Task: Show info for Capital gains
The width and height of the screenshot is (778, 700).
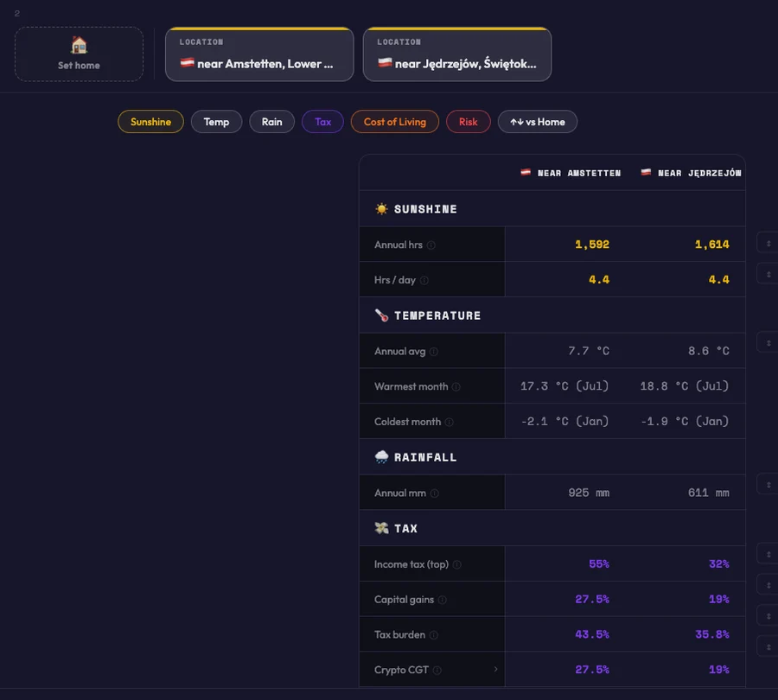Action: click(442, 600)
